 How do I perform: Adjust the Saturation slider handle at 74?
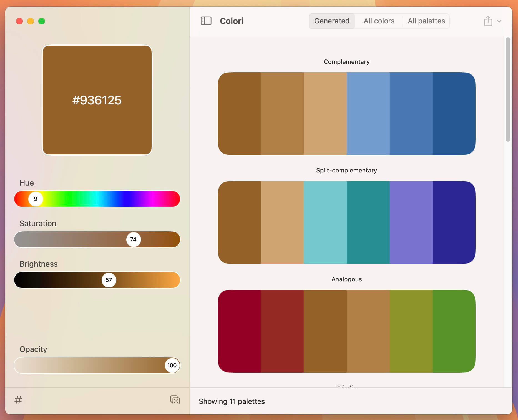click(134, 239)
